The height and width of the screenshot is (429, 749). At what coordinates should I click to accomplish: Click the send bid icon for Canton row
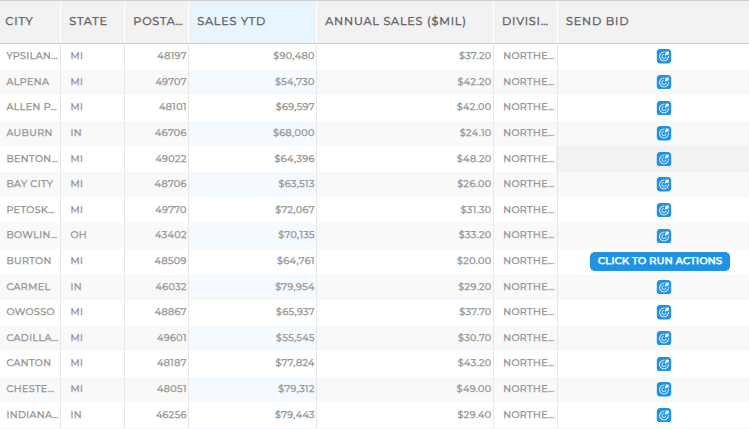coord(663,363)
